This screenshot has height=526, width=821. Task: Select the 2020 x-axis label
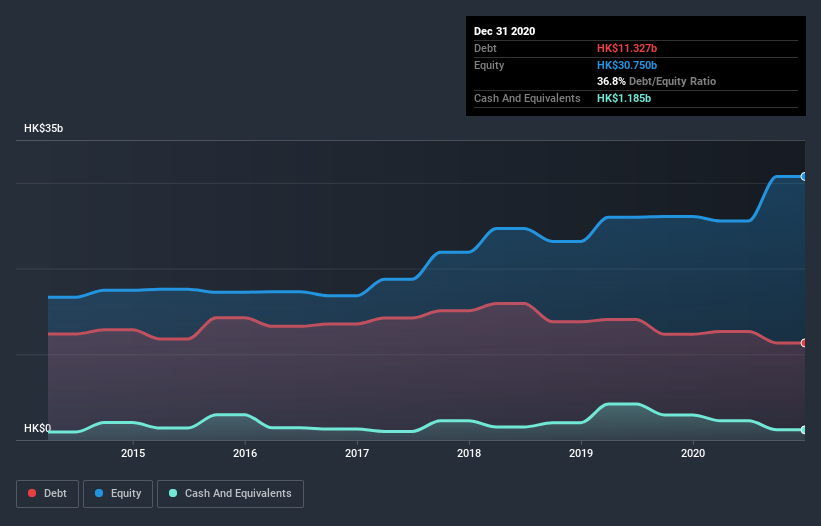[x=693, y=453]
